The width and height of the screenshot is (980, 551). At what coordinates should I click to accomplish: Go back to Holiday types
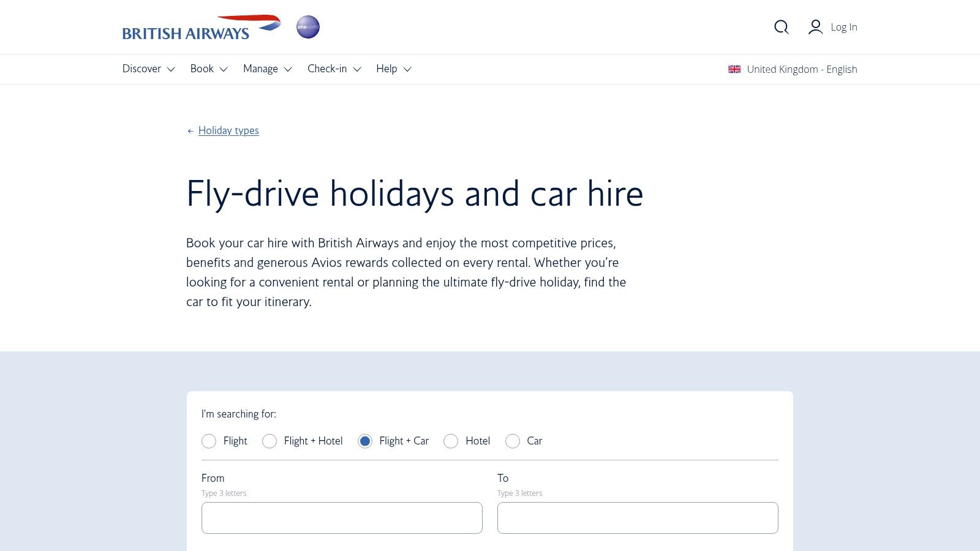(x=228, y=130)
